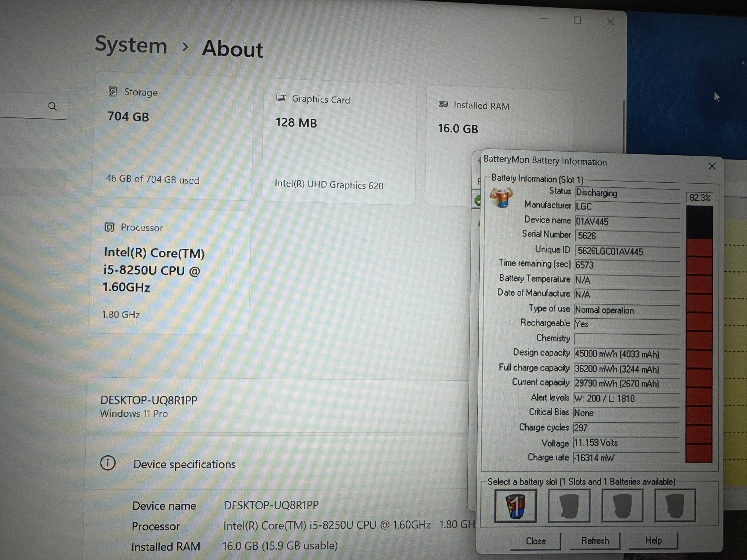Image resolution: width=747 pixels, height=560 pixels.
Task: Click the Graphics Card icon
Action: click(281, 98)
